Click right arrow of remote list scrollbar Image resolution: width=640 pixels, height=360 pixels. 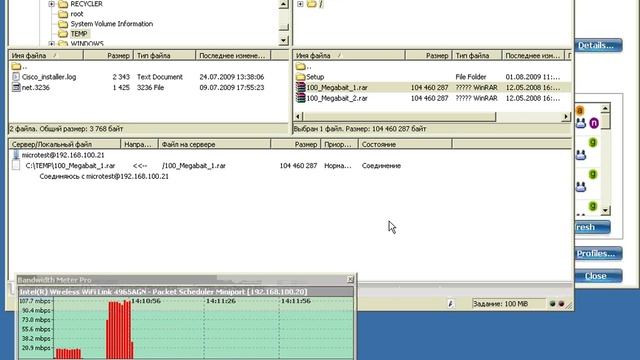point(566,117)
